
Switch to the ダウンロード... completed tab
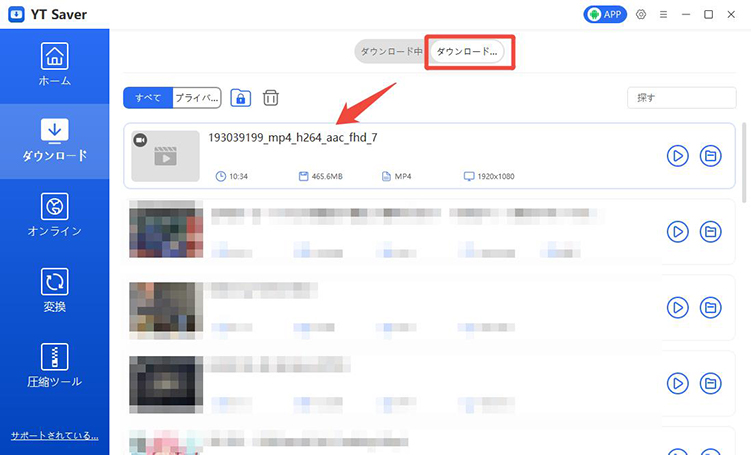[467, 51]
